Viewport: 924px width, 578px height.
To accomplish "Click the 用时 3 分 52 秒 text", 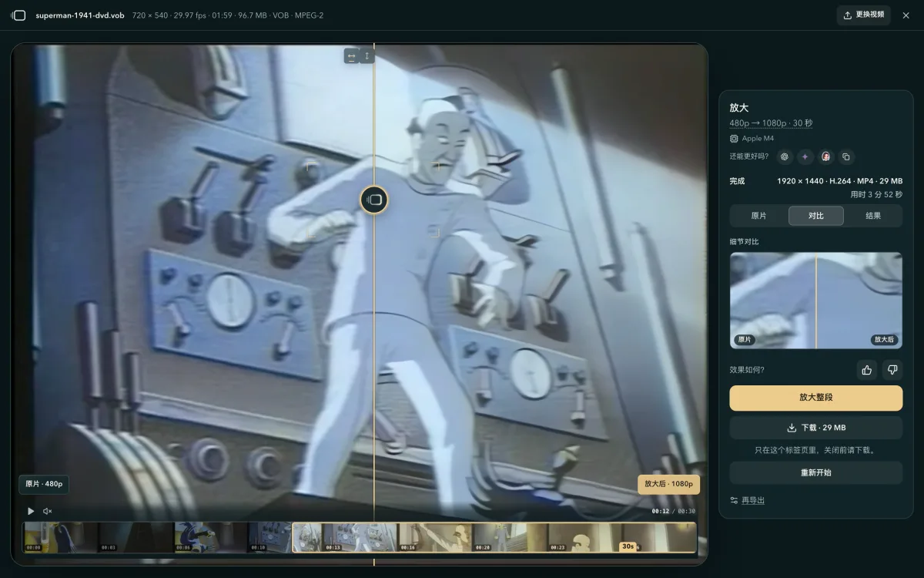I will 876,194.
